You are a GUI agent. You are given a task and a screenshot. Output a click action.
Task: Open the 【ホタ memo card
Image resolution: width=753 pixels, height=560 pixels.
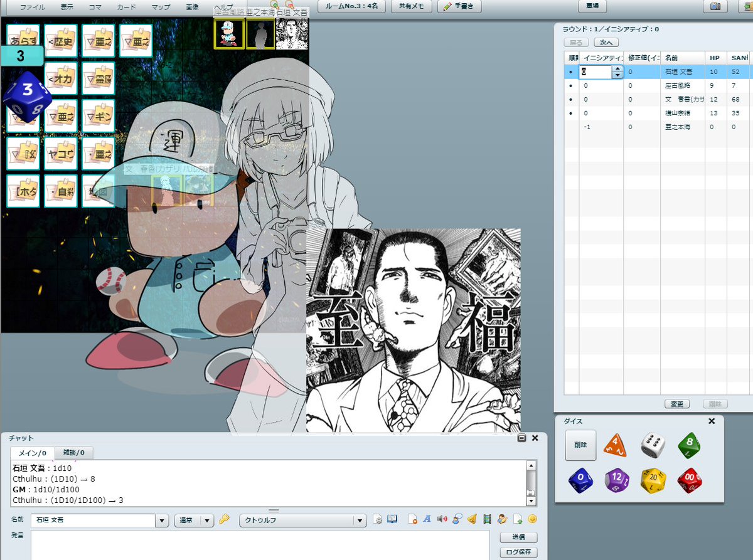pos(23,191)
